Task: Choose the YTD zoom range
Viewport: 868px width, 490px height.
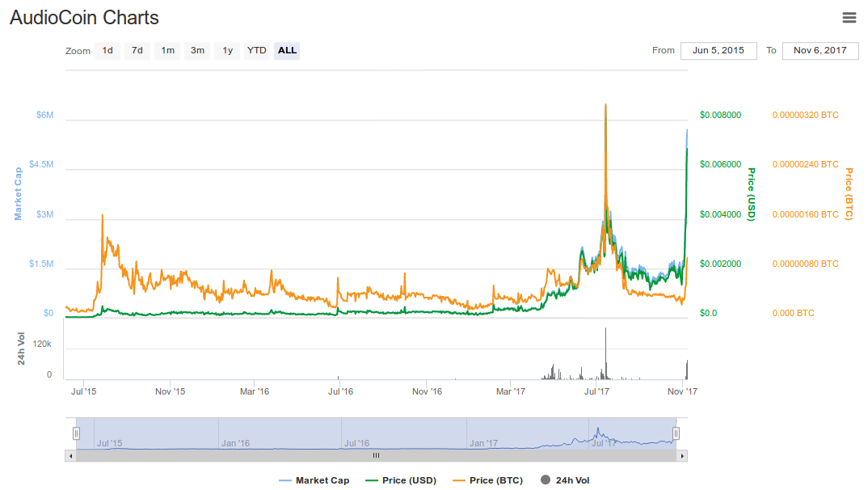Action: pyautogui.click(x=257, y=51)
